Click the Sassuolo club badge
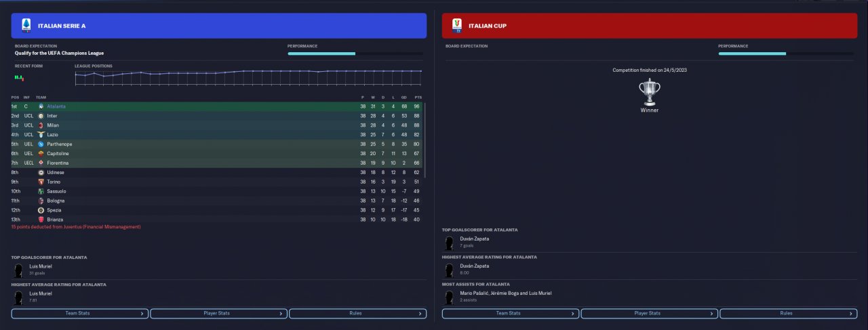 tap(41, 191)
